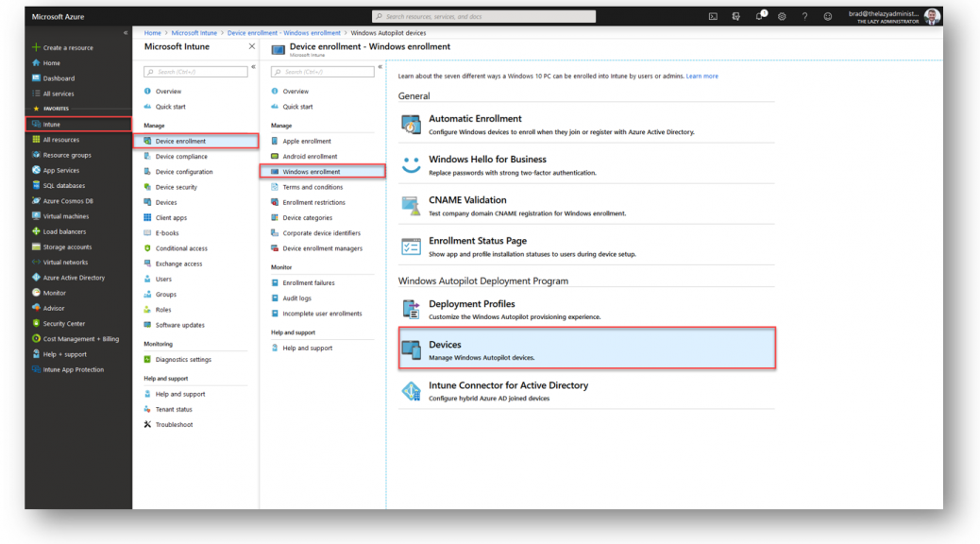Open Resource groups in sidebar
Screen dimensions: 980x544
click(x=67, y=155)
